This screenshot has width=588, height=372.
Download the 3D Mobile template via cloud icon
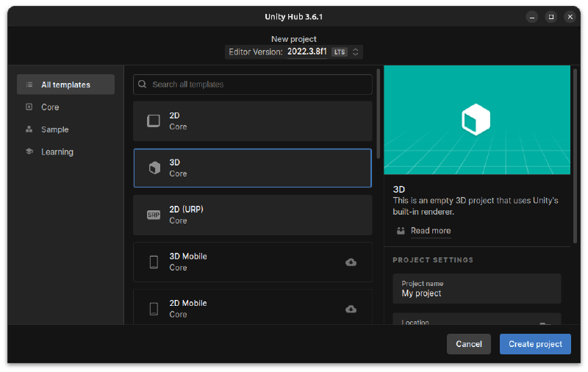[x=351, y=262]
